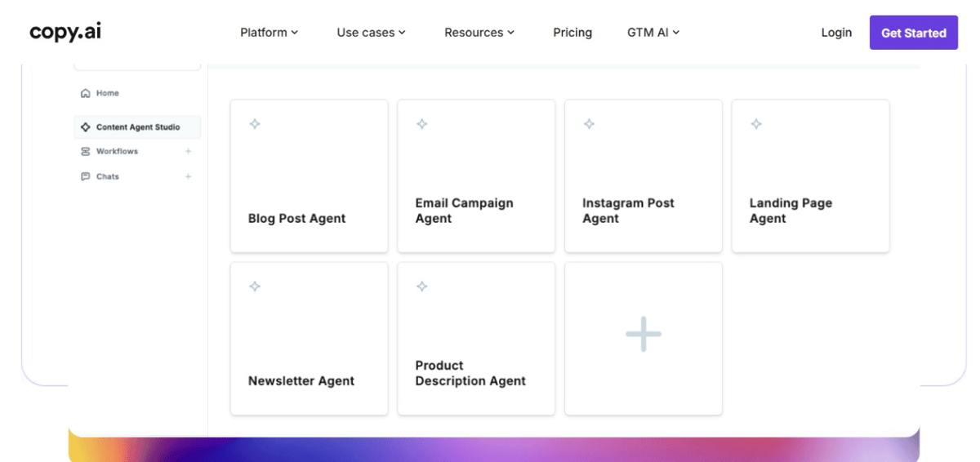Click the sparkle icon on Instagram Post Agent card
980x462 pixels.
point(589,124)
